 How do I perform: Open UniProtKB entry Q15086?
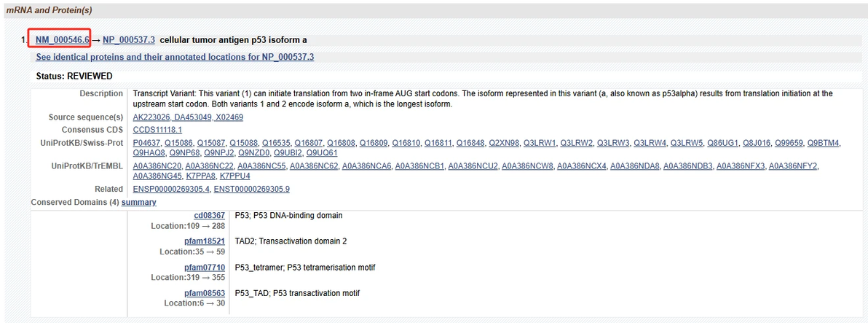tap(178, 142)
